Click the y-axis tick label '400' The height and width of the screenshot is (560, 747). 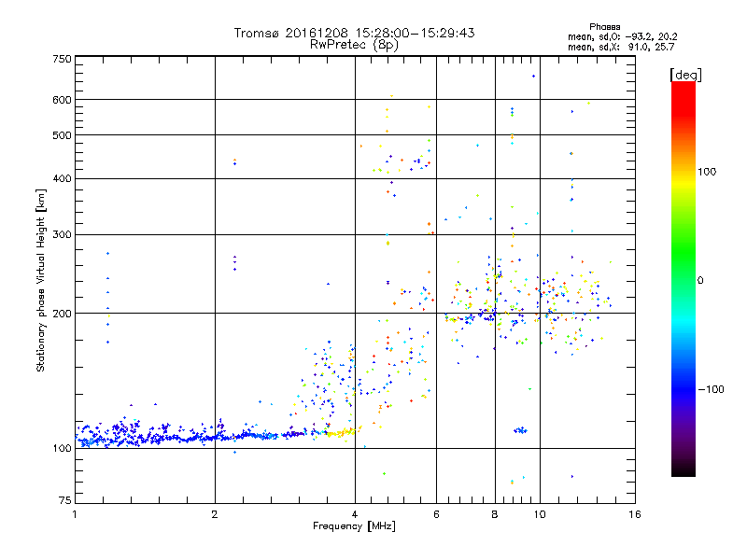63,179
